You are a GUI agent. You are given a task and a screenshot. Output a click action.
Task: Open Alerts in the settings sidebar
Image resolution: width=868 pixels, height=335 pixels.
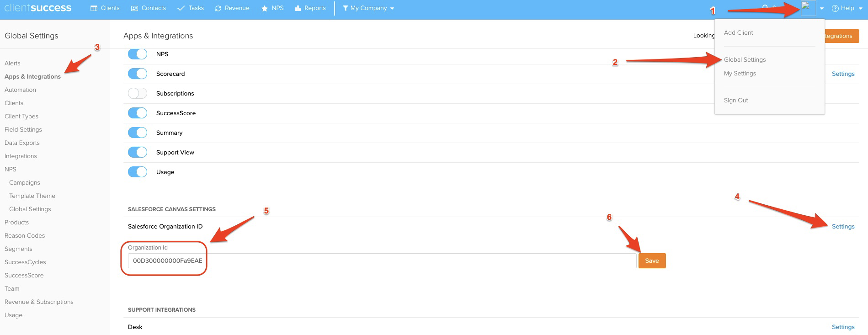coord(12,63)
